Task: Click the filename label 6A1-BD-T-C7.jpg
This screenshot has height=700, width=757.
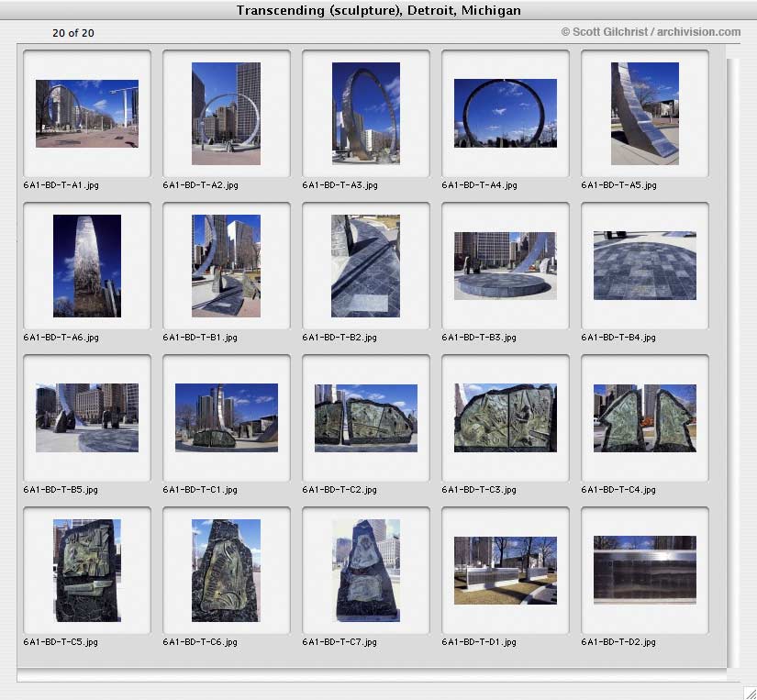Action: 340,642
